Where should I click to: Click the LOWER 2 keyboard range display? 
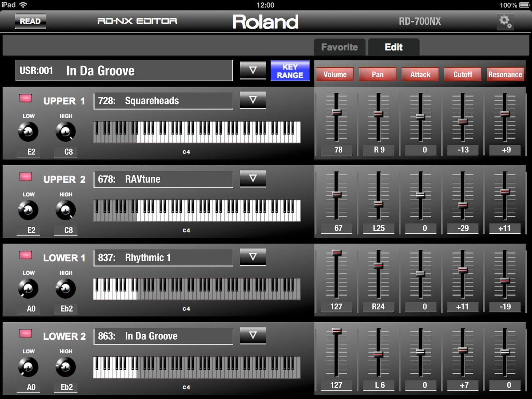coord(197,367)
